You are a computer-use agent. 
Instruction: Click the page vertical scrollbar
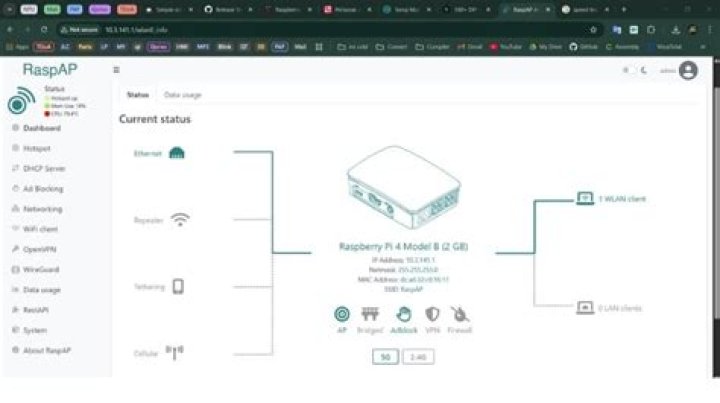pyautogui.click(x=717, y=202)
